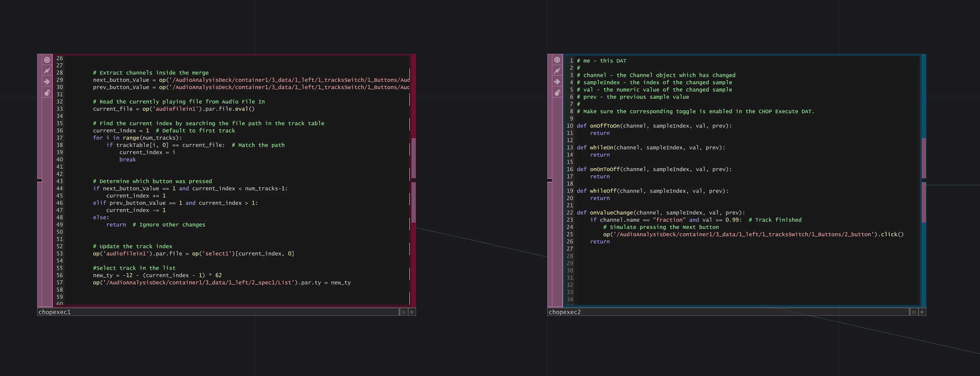Screen dimensions: 980x376
Task: Toggle the Lock flag on chopexec2
Action: [x=557, y=93]
